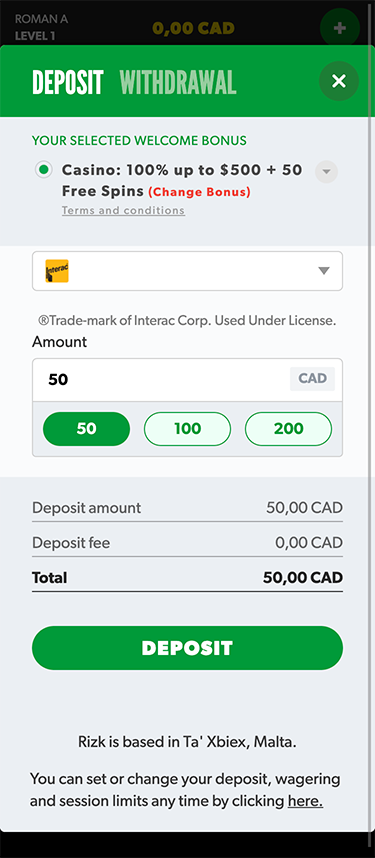Screen dimensions: 375x858
Task: Click the Interac logo icon
Action: (x=57, y=271)
